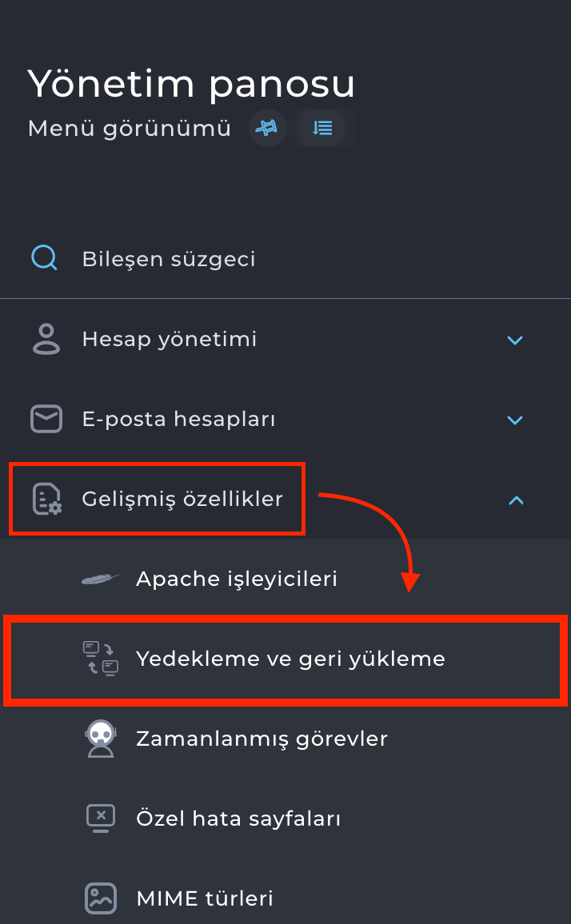Click the Apache feather icon
571x924 pixels.
101,579
